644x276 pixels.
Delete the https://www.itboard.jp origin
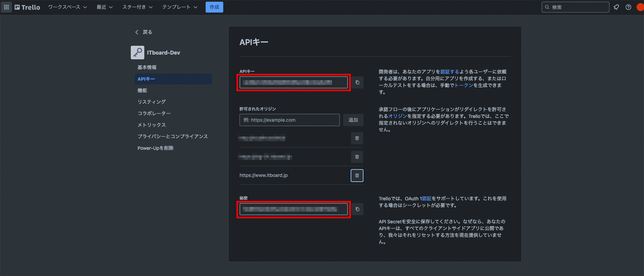click(x=357, y=175)
